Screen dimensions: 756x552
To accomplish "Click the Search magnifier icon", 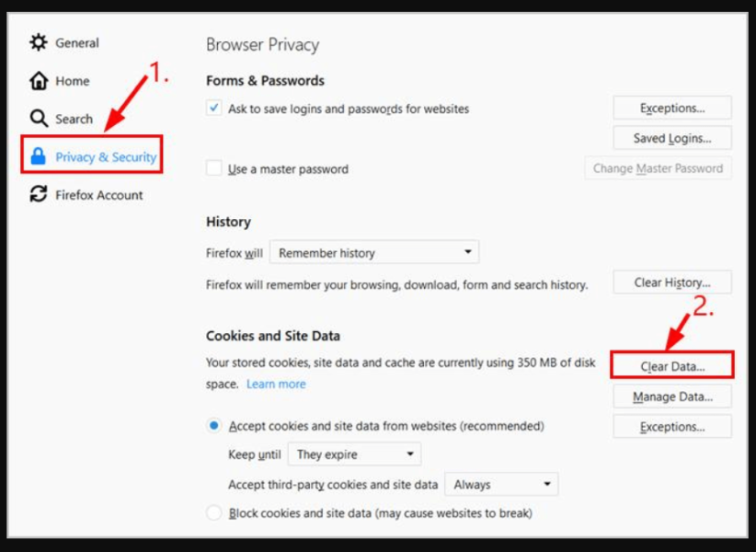I will 38,119.
